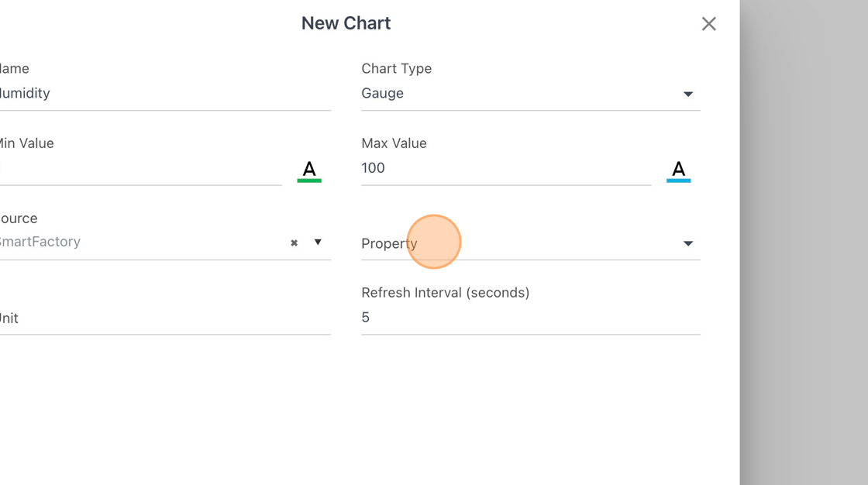Click the New Chart dialog title

point(346,23)
